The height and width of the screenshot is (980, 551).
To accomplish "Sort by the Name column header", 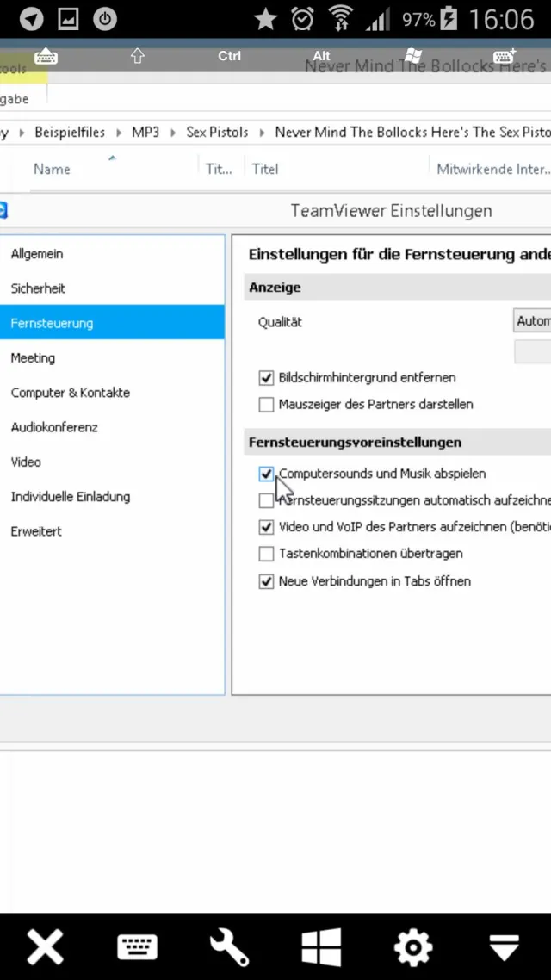I will coord(52,170).
